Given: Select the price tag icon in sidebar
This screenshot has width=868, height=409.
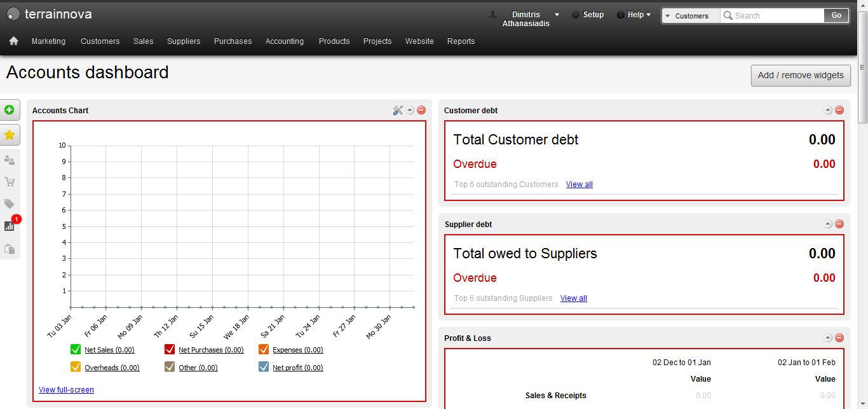Looking at the screenshot, I should (10, 204).
